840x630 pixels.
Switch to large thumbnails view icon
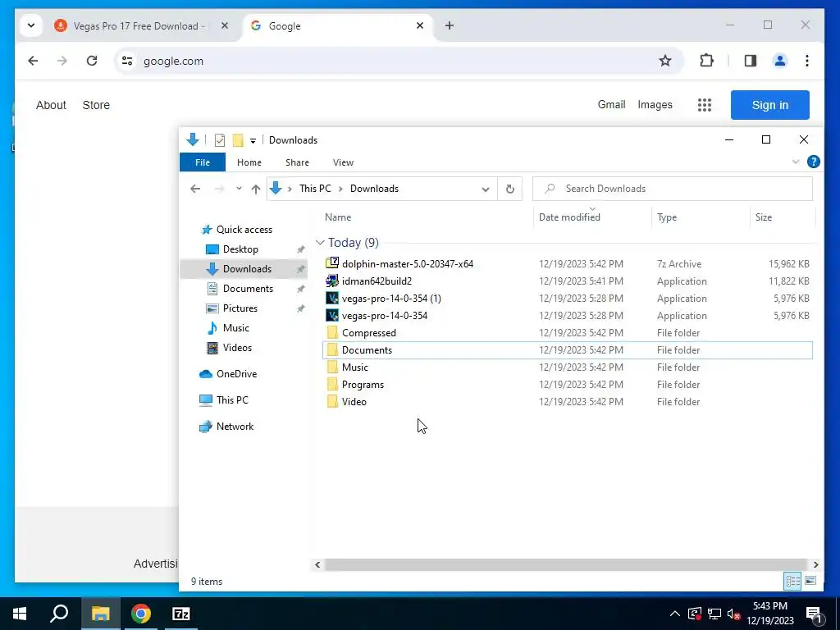pos(810,581)
